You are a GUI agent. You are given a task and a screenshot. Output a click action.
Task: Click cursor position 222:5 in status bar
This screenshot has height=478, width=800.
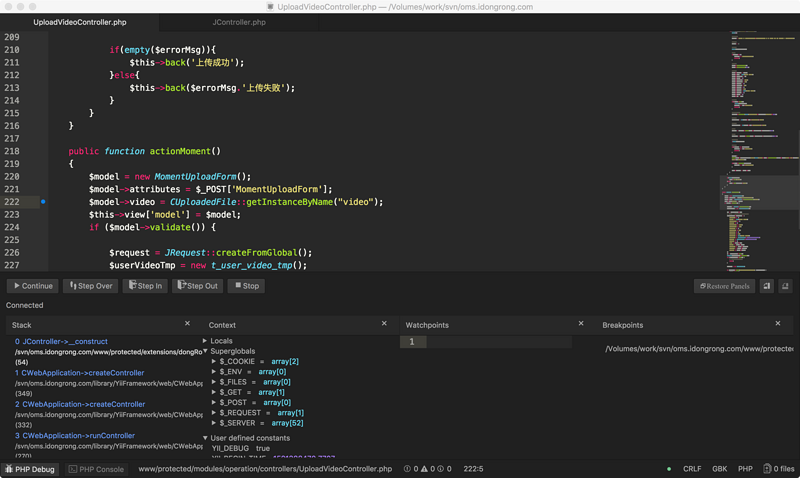473,469
